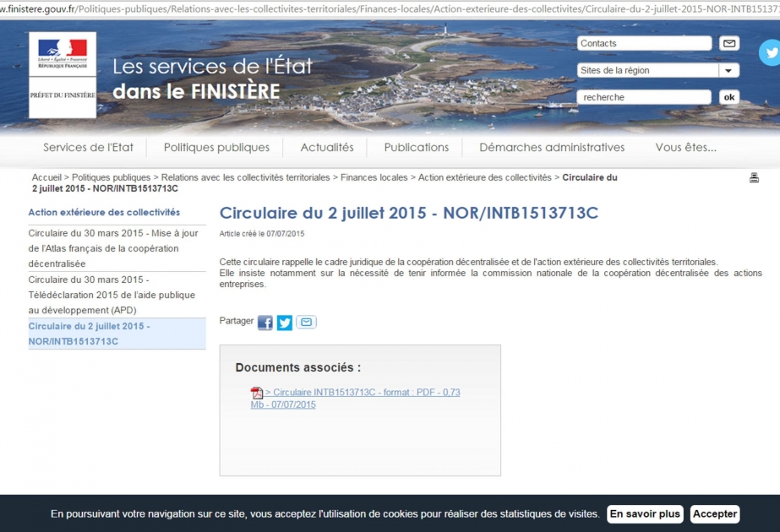
Task: Open Circulaire du 30 mars 2015 Atlas français link
Action: point(117,248)
